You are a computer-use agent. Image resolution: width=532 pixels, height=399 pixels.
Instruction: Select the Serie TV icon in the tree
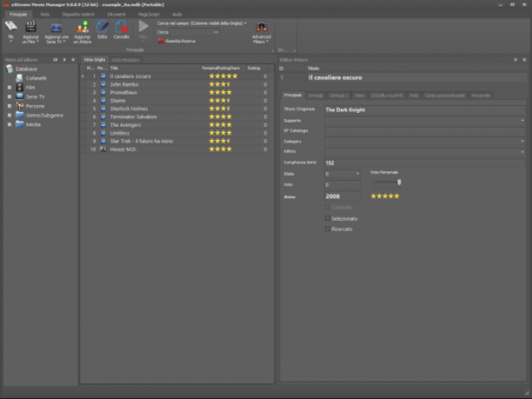pyautogui.click(x=20, y=96)
